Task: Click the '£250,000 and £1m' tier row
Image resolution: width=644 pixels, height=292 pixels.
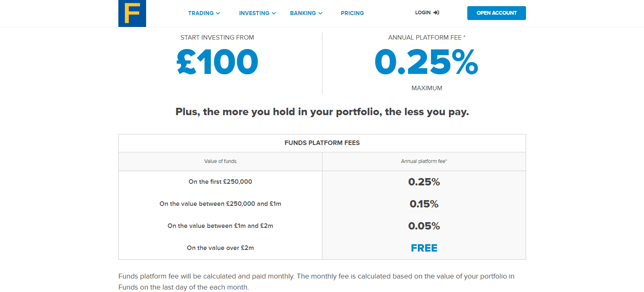Action: 220,204
